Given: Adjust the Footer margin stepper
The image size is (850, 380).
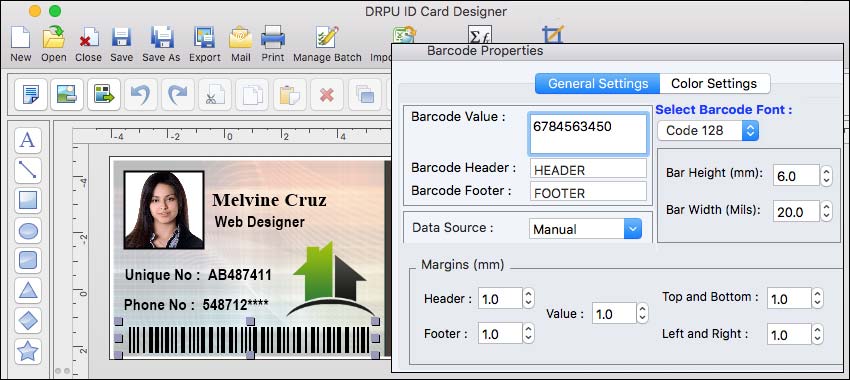Looking at the screenshot, I should (529, 333).
